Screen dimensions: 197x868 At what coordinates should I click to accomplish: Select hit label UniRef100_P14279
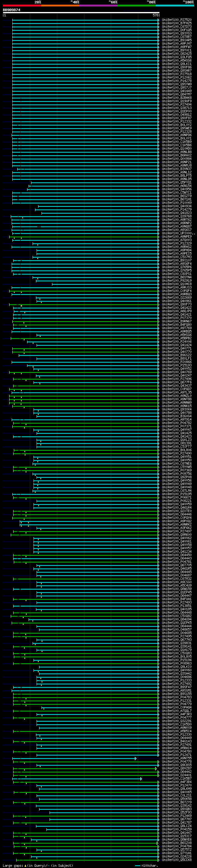[176, 210]
